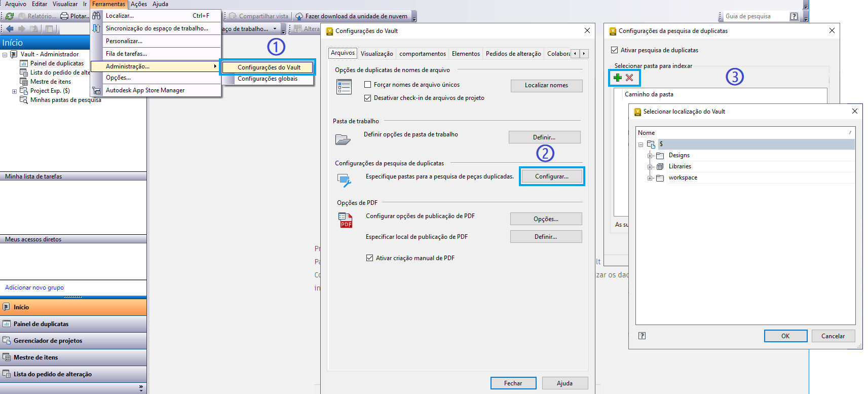The height and width of the screenshot is (394, 868).
Task: Click the go-up-one-folder toolbar icon
Action: [x=34, y=29]
